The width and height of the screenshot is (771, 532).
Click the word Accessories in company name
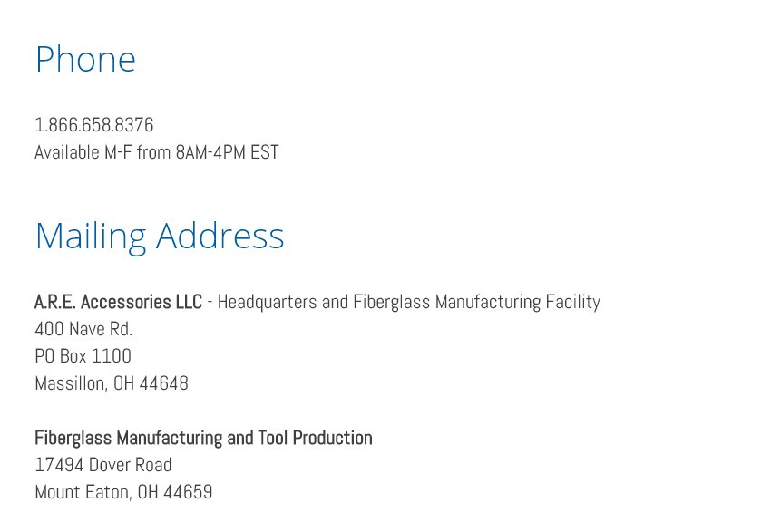[x=126, y=302]
